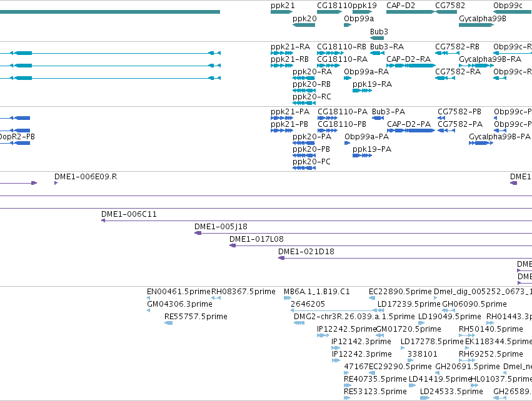Click transcript ppk21-RB
This screenshot has height=401, width=532.
282,66
